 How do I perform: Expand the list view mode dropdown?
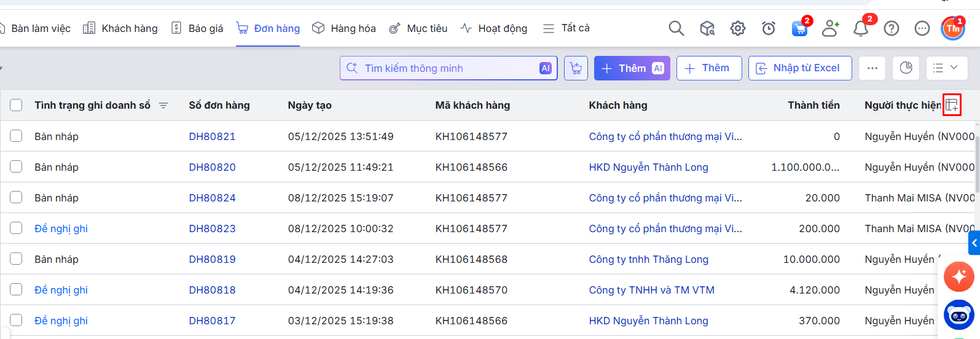(x=946, y=68)
